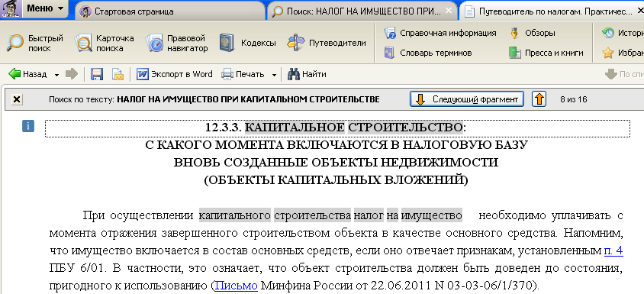Select the Путеводитель по налогам tab
644x294 pixels.
tap(552, 11)
